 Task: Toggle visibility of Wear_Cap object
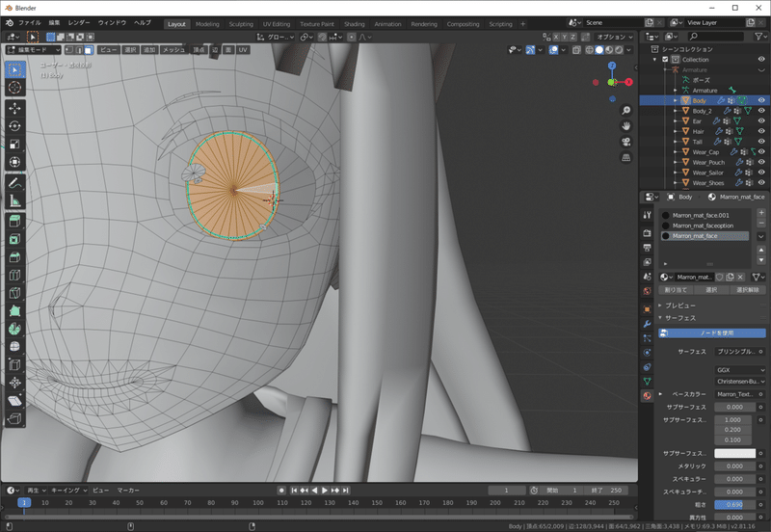761,151
